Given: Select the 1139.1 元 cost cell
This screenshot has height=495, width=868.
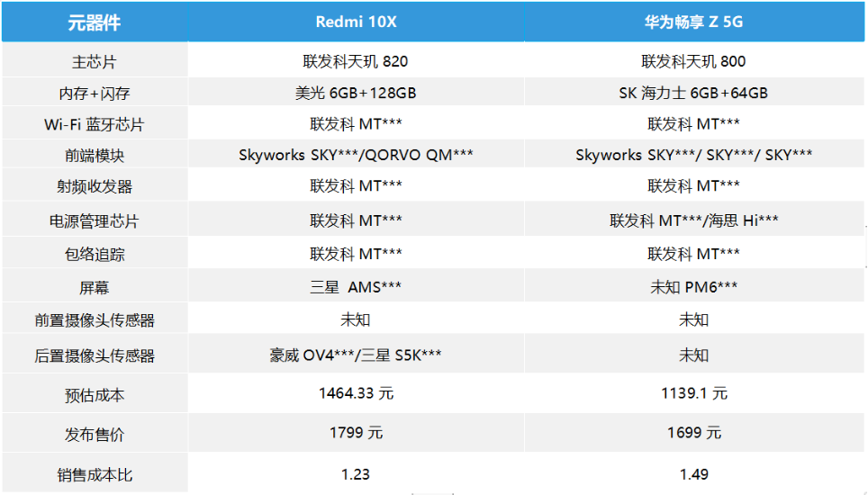Looking at the screenshot, I should click(x=693, y=393).
